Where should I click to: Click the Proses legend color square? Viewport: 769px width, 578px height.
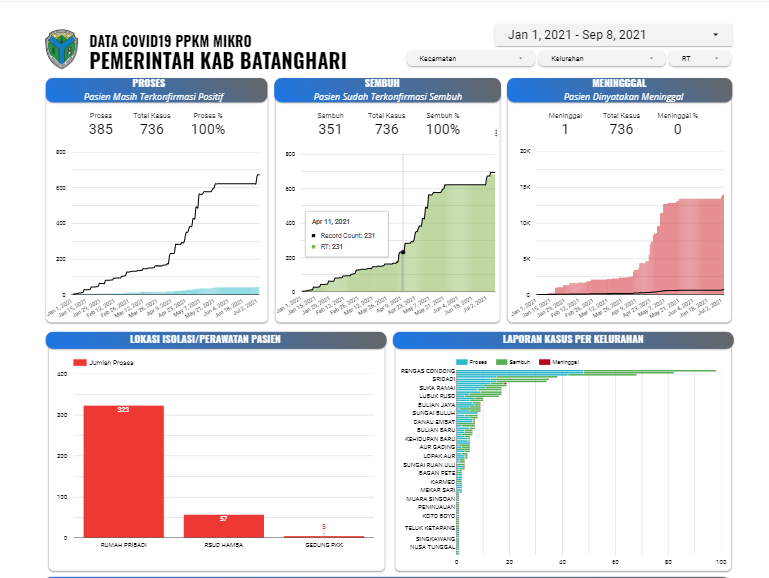[462, 361]
